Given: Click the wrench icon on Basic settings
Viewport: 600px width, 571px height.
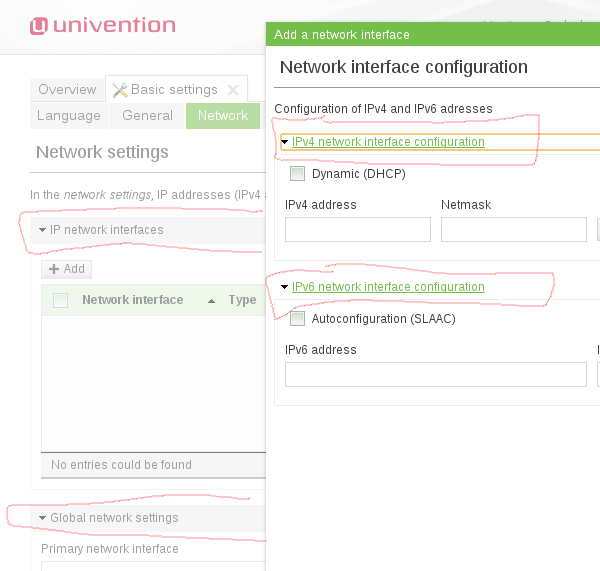Looking at the screenshot, I should (x=120, y=90).
